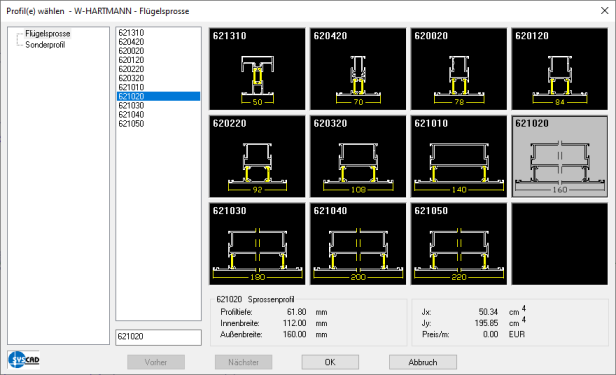Image resolution: width=616 pixels, height=375 pixels.
Task: Select 621040 in the profile list
Action: tap(131, 115)
